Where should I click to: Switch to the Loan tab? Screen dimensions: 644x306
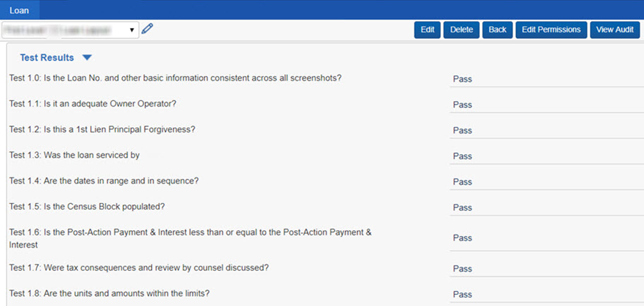coord(19,10)
